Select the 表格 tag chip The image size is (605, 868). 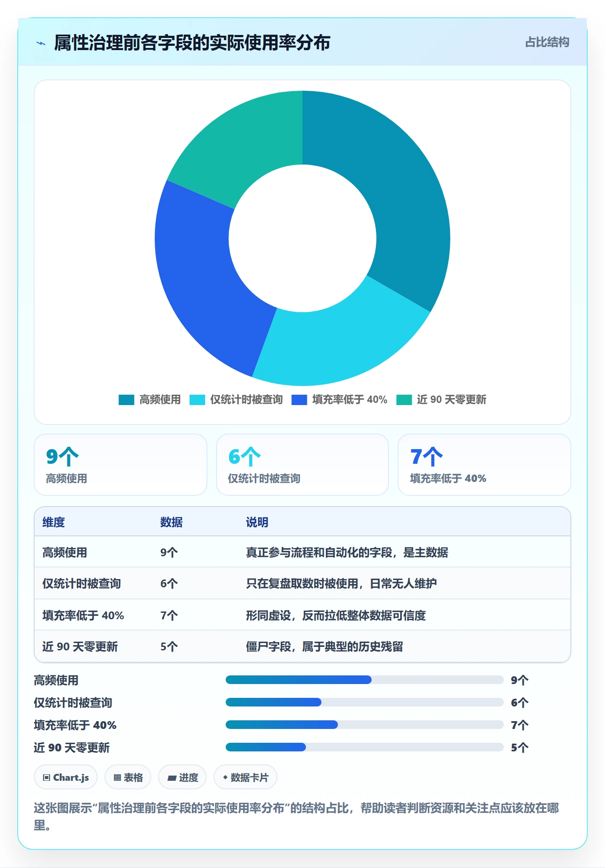[x=128, y=777]
